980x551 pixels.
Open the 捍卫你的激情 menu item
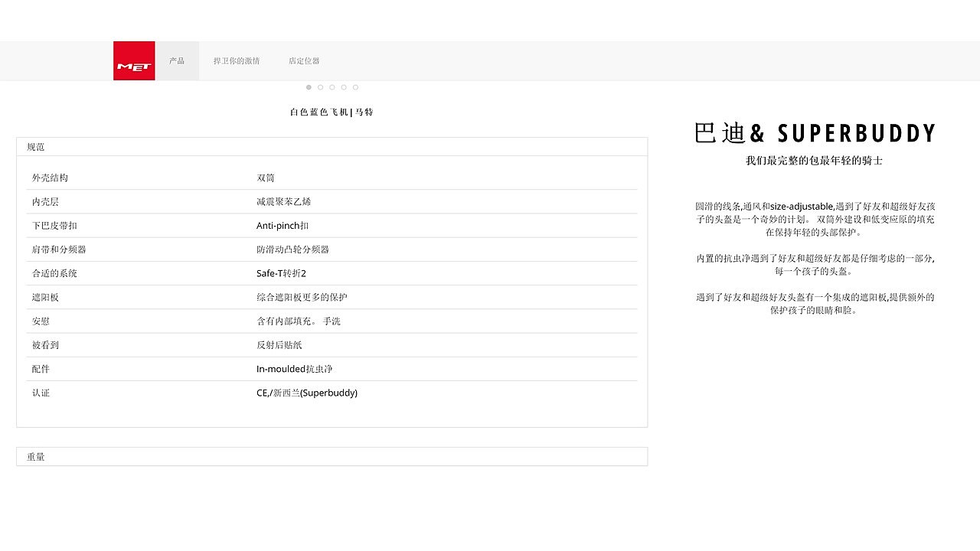[x=237, y=60]
